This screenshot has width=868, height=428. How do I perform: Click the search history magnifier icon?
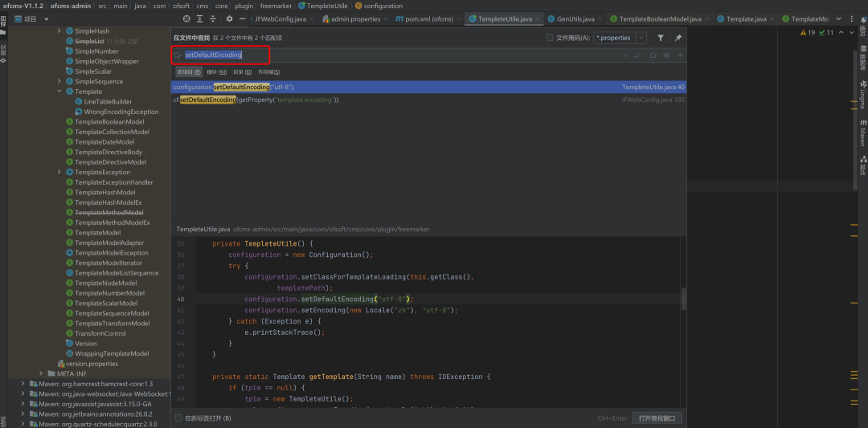click(178, 55)
